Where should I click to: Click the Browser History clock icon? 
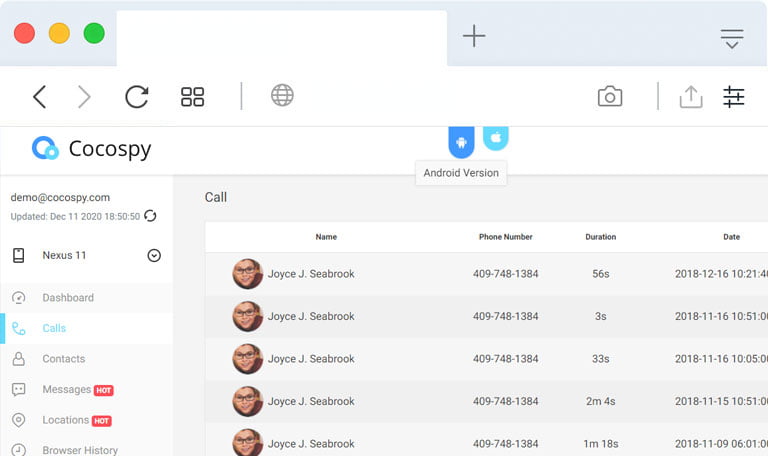point(19,450)
